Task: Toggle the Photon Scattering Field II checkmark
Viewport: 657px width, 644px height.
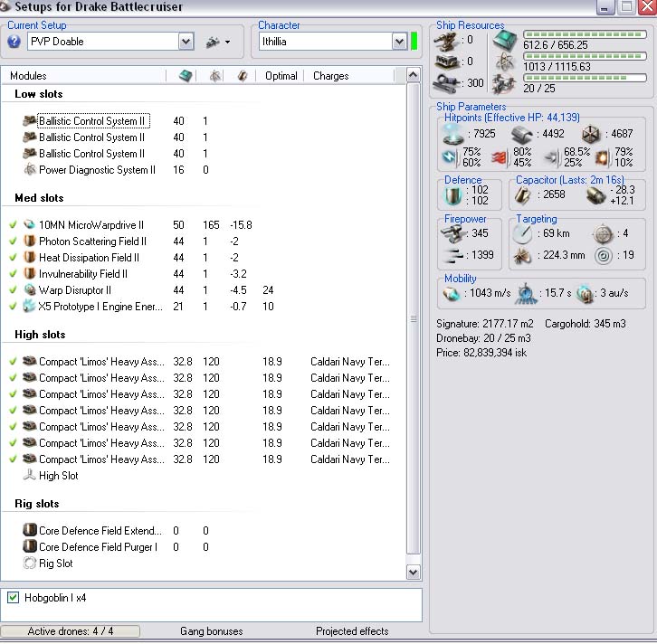Action: 13,241
